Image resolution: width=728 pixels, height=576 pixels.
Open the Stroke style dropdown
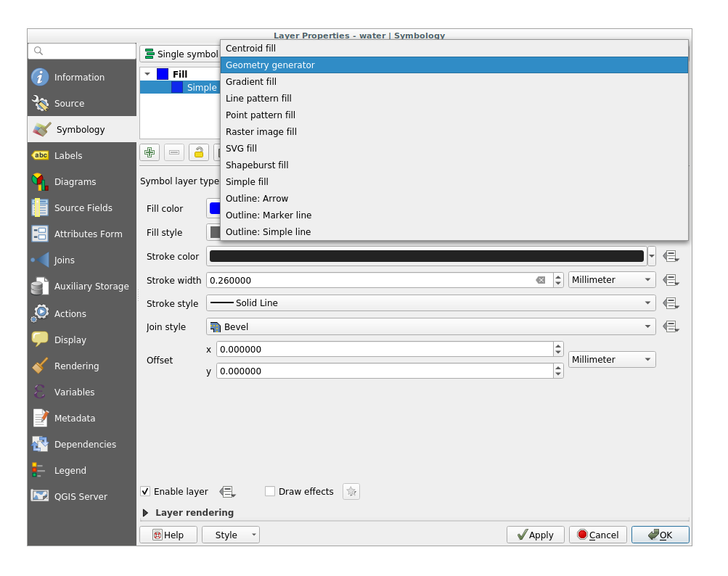431,303
